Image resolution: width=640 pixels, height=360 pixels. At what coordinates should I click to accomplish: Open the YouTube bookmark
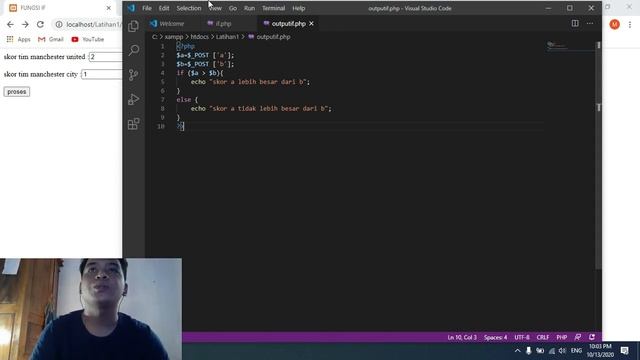click(x=88, y=39)
